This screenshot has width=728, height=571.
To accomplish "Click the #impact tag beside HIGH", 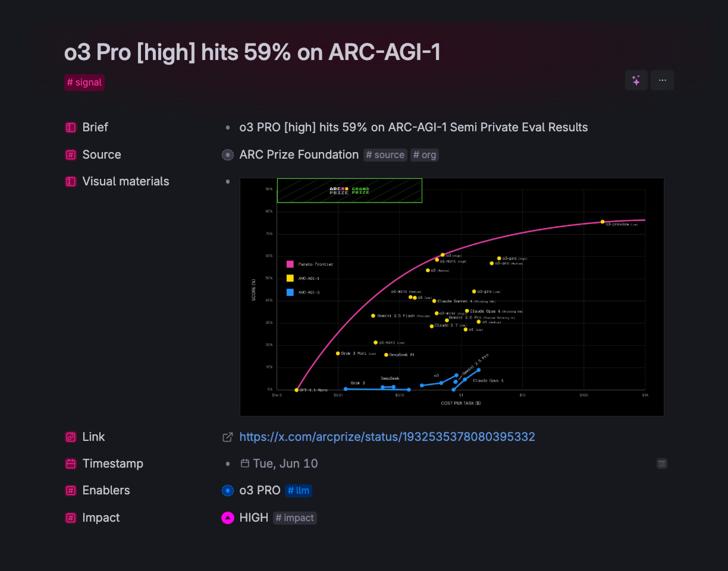I will point(295,518).
